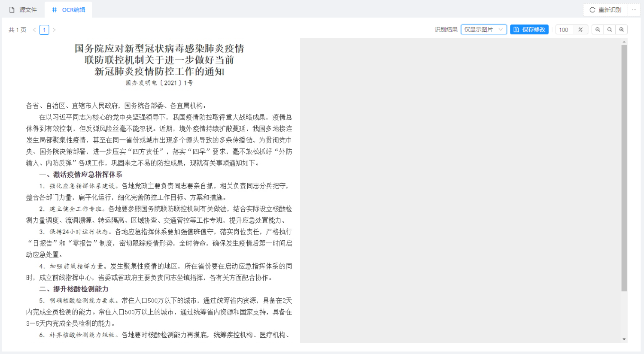
Task: Click the zoom out magnifier icon
Action: coord(598,30)
